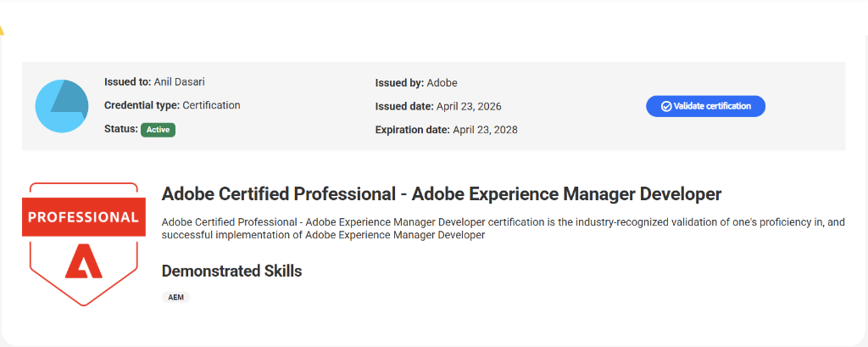Click the green Active status badge

[158, 130]
